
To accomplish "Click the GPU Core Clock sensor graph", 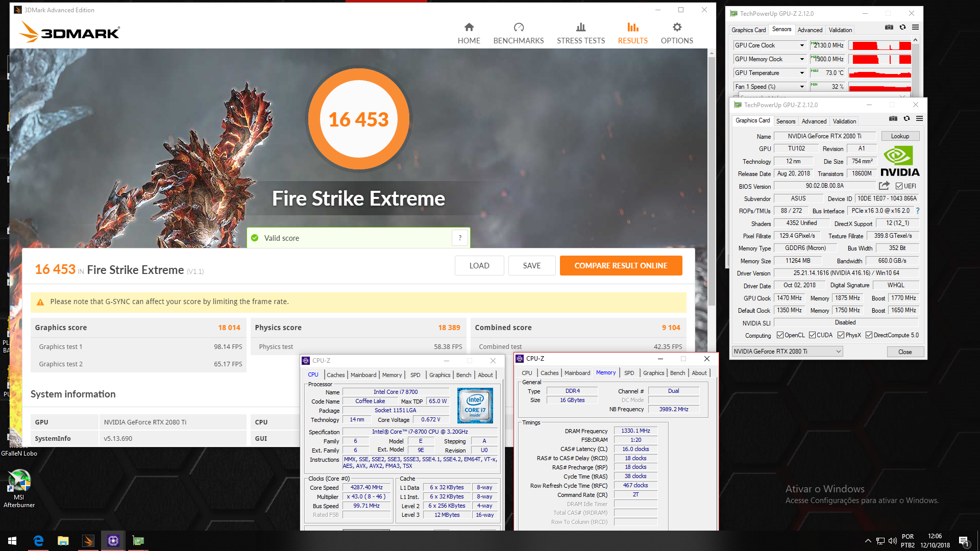I will point(880,45).
